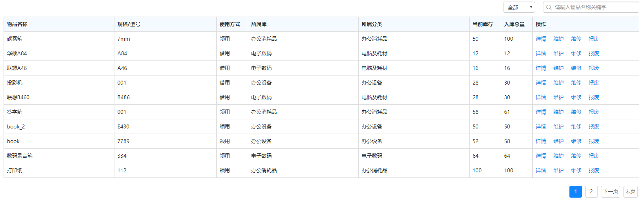Jump to last page with 末页
The image size is (644, 200).
(x=630, y=191)
